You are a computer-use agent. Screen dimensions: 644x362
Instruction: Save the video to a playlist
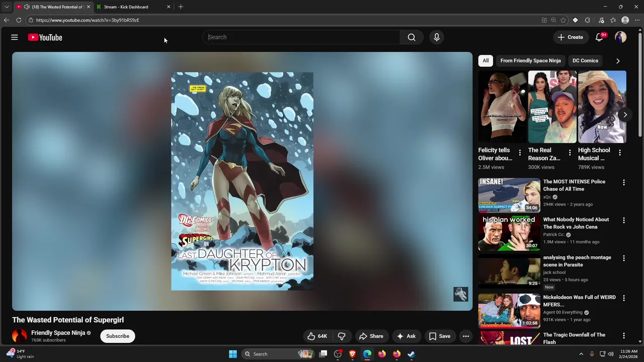click(439, 336)
